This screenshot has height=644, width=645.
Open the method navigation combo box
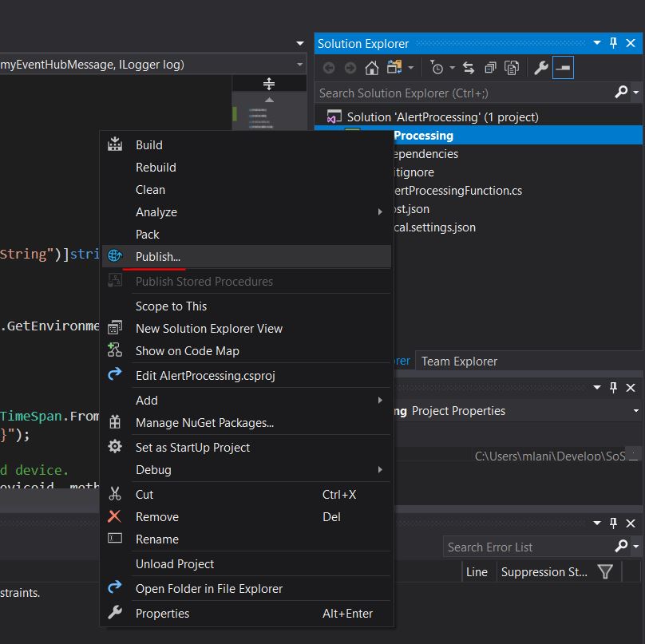tap(152, 64)
